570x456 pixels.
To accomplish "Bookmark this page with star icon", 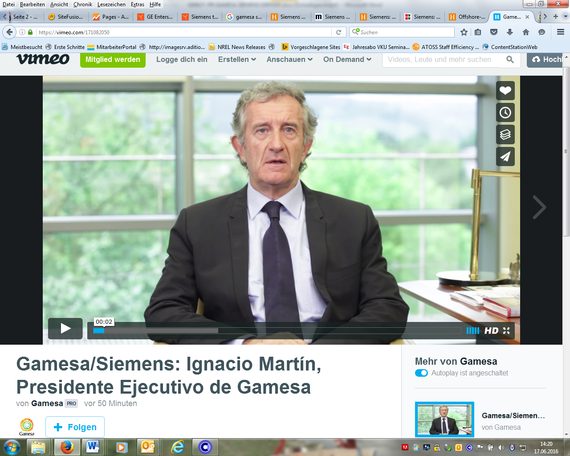I will click(x=464, y=32).
